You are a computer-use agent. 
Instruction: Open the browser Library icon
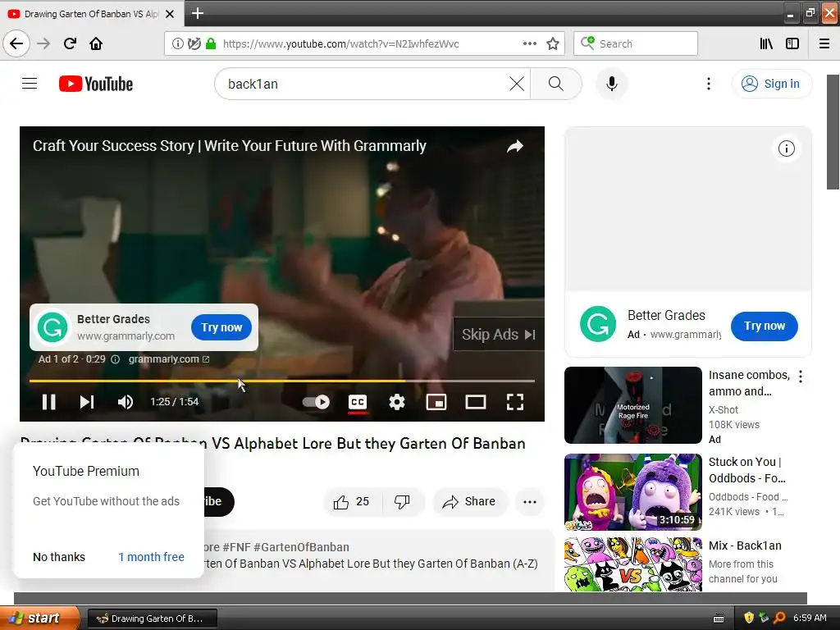tap(766, 43)
